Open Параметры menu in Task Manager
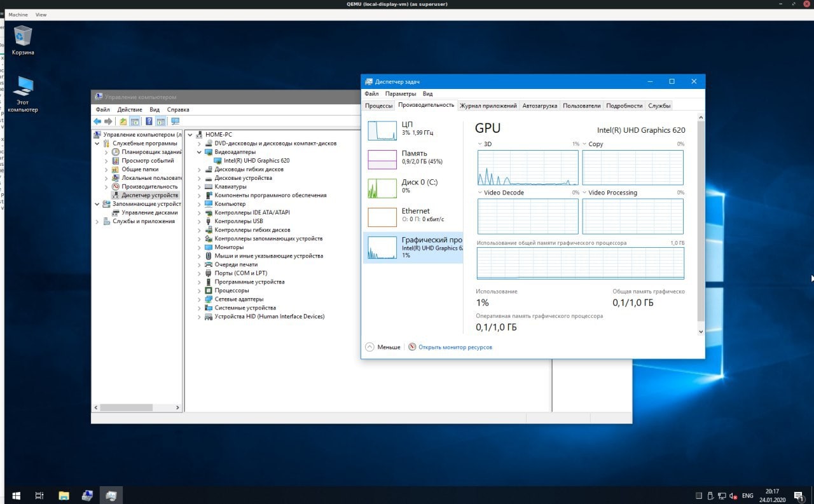814x504 pixels. tap(401, 94)
